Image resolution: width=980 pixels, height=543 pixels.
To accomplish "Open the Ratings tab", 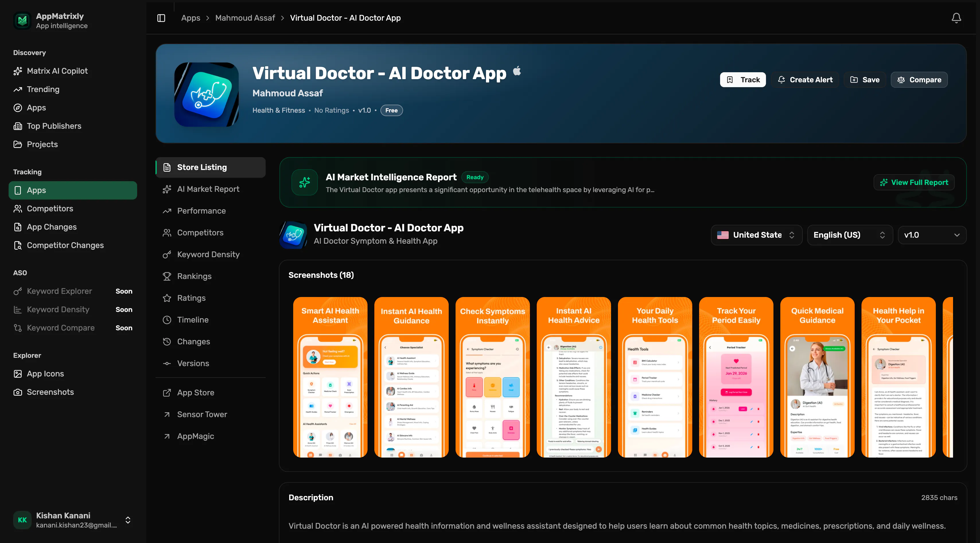I will [x=210, y=298].
